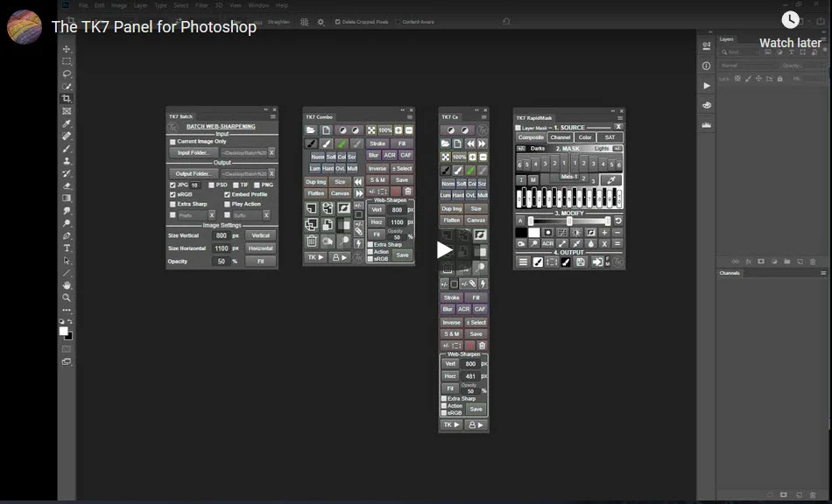Enable PSD output checkbox
Viewport: 832px width, 504px height.
tap(211, 185)
